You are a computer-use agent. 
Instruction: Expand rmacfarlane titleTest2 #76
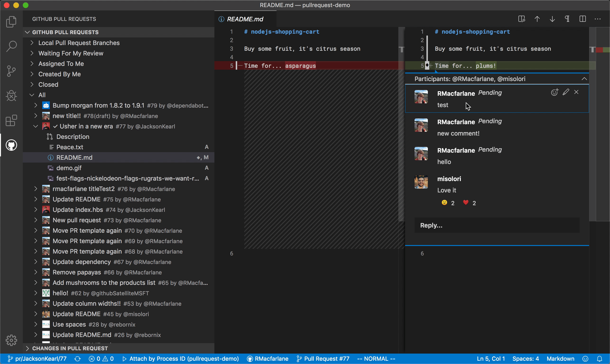click(119, 189)
